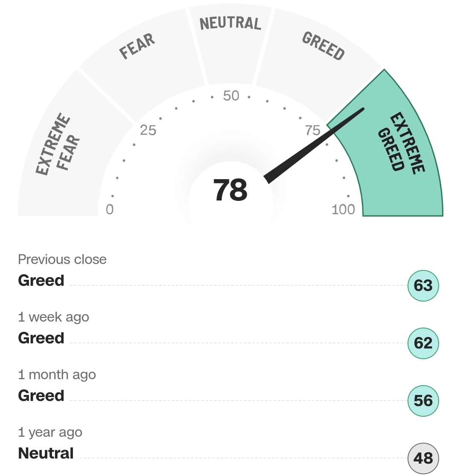Click the Neutral gauge segment
Screen dimensions: 460x476
click(230, 23)
